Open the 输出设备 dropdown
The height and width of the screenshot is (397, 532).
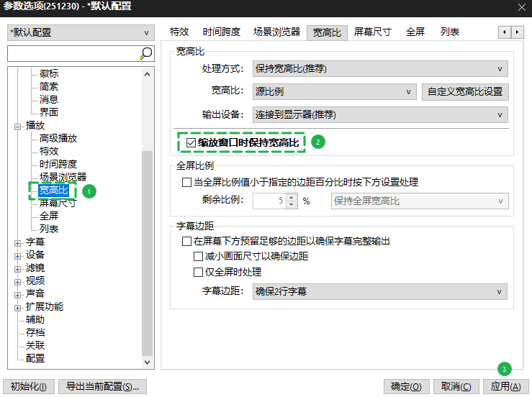pyautogui.click(x=380, y=115)
